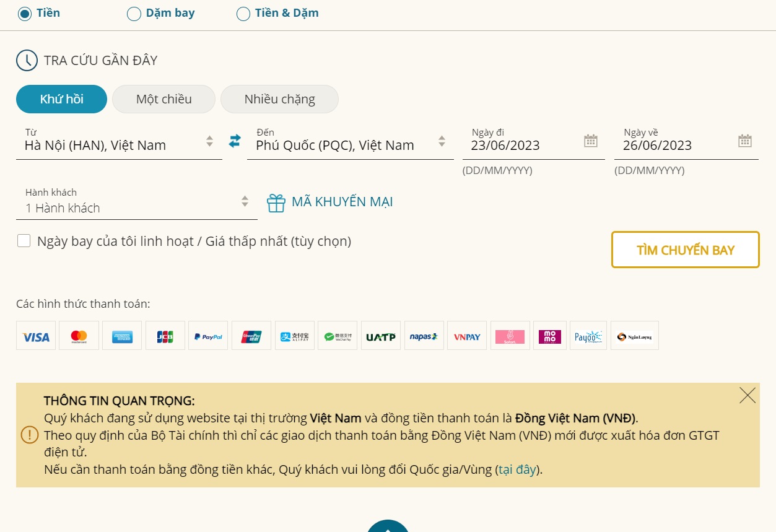
Task: Select the Visa payment icon
Action: 35,335
